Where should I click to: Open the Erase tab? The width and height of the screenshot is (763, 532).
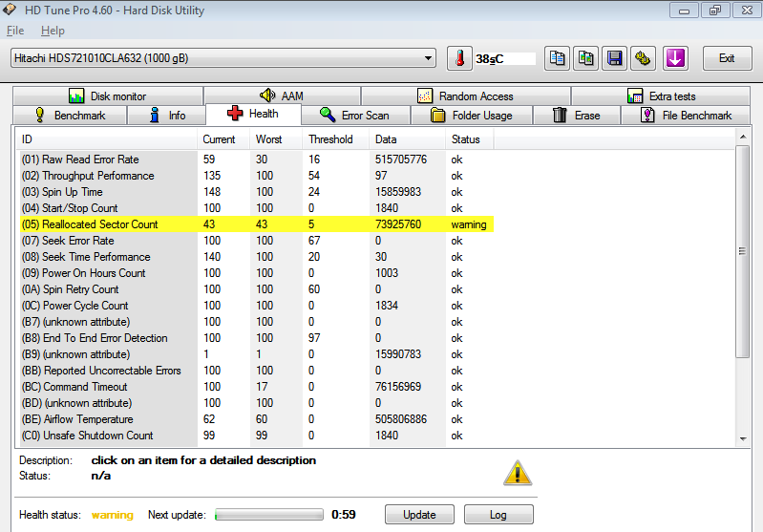[577, 116]
